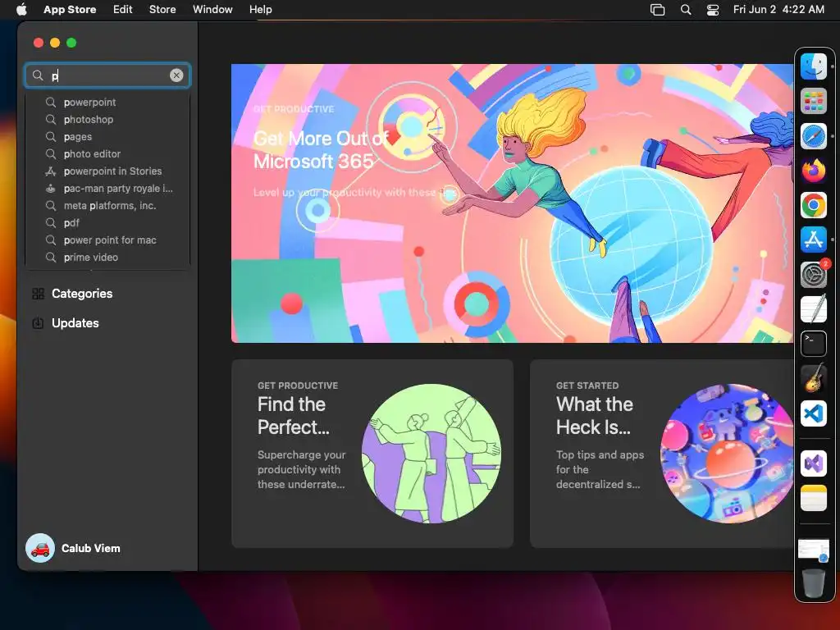
Task: Open the Help menu
Action: [260, 10]
